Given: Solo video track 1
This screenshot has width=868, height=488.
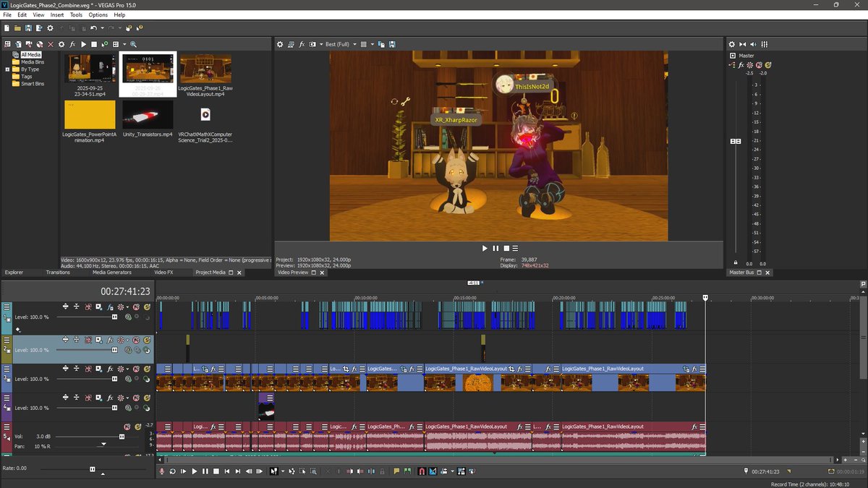Looking at the screenshot, I should pos(147,307).
